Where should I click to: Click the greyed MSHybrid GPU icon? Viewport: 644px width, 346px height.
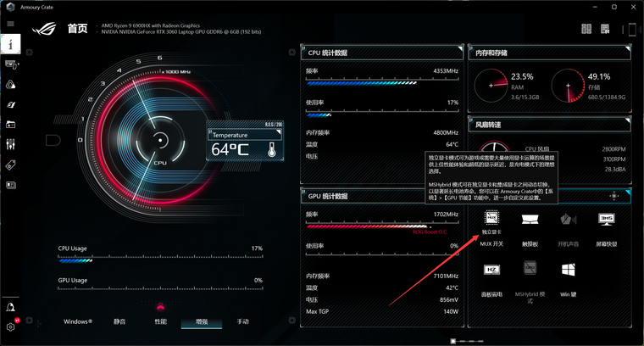point(530,268)
